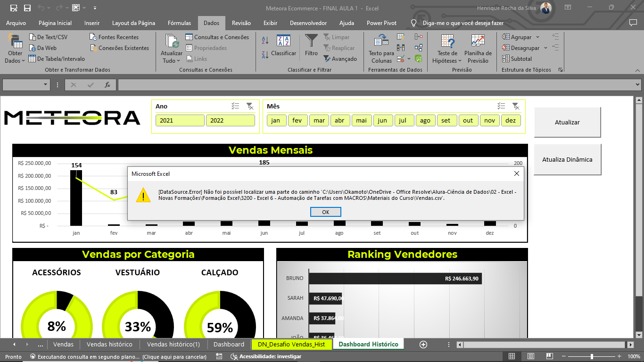Click Texto para Colunas

[381, 49]
